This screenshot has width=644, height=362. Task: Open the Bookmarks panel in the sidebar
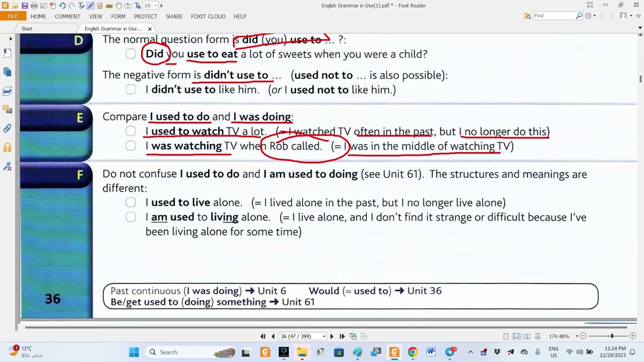(x=7, y=53)
